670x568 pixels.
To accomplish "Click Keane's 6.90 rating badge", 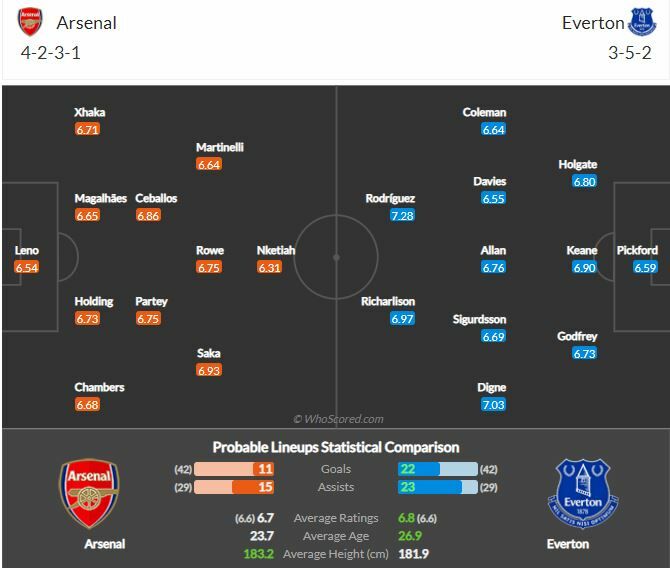I will click(584, 267).
